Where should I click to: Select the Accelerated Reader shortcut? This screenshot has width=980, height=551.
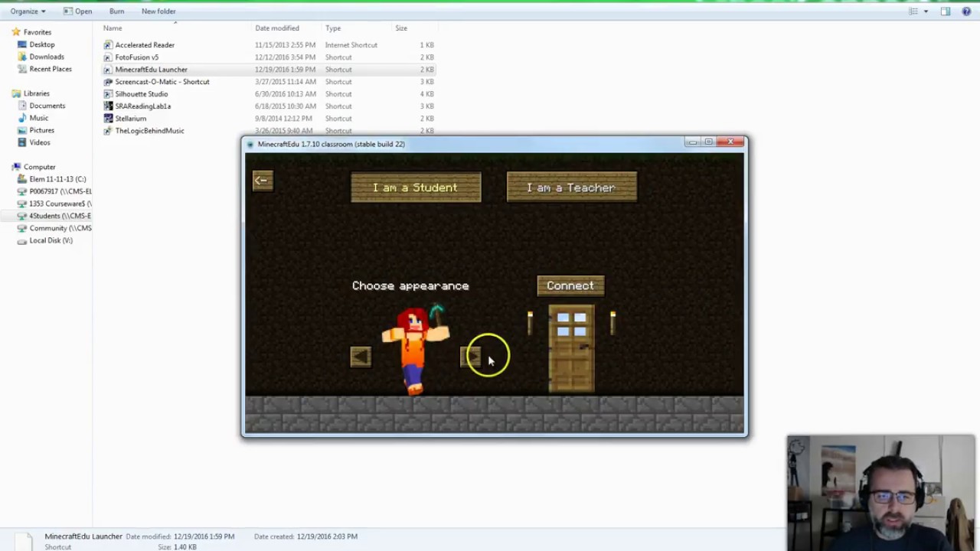145,45
